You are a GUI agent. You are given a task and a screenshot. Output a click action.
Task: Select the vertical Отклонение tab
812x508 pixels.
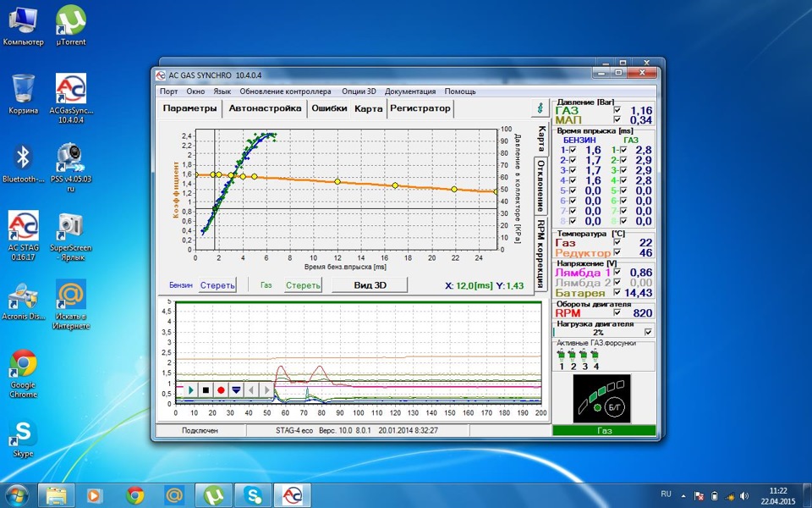(x=540, y=185)
